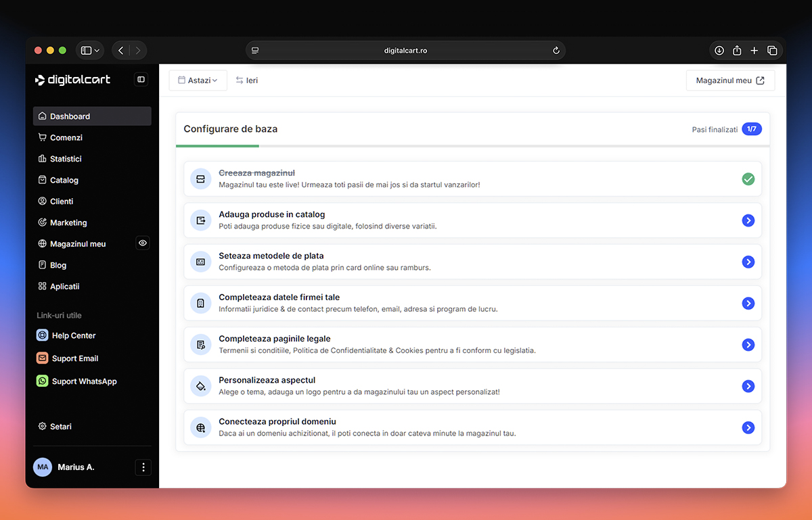The image size is (812, 520).
Task: Open the Aplicatii sidebar icon
Action: [x=42, y=286]
